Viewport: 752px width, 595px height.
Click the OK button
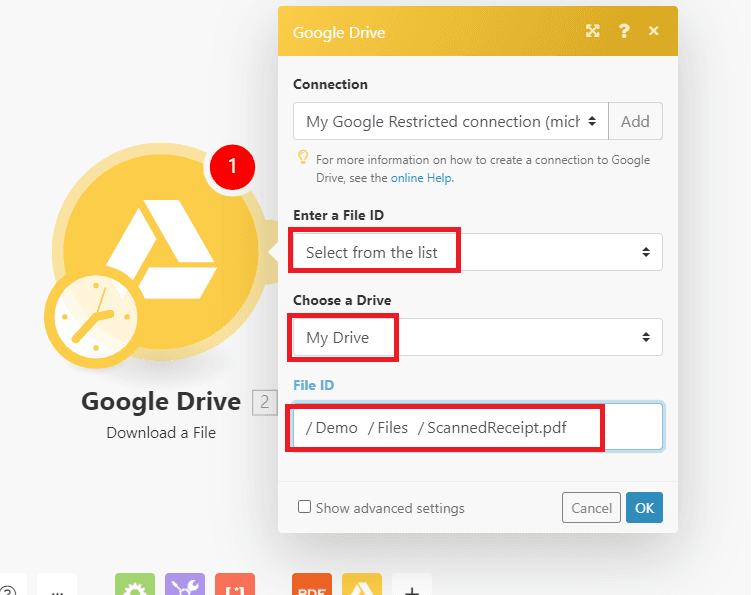pyautogui.click(x=645, y=508)
